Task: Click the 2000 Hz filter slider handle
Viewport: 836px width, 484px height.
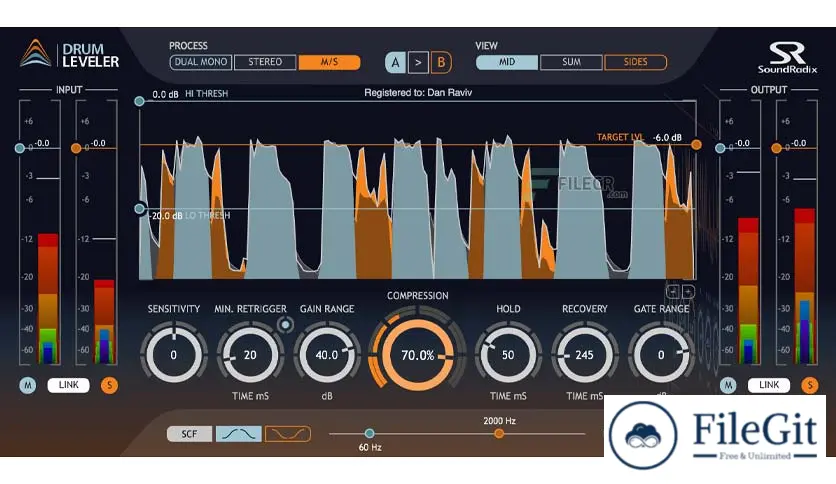Action: (499, 433)
